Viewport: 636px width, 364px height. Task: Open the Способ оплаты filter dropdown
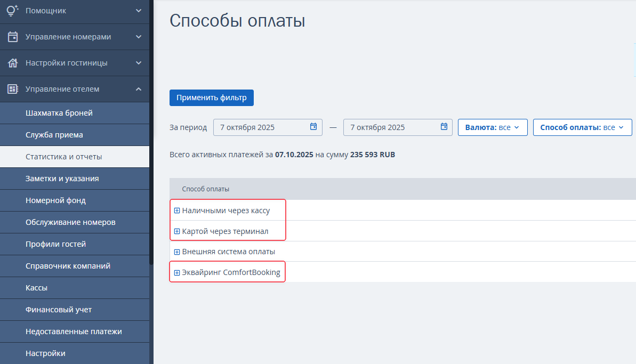tap(582, 127)
